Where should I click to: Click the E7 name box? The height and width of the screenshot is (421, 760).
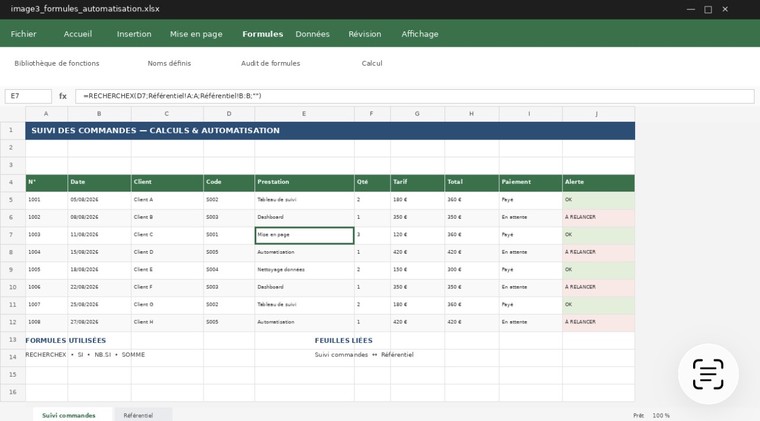point(28,96)
